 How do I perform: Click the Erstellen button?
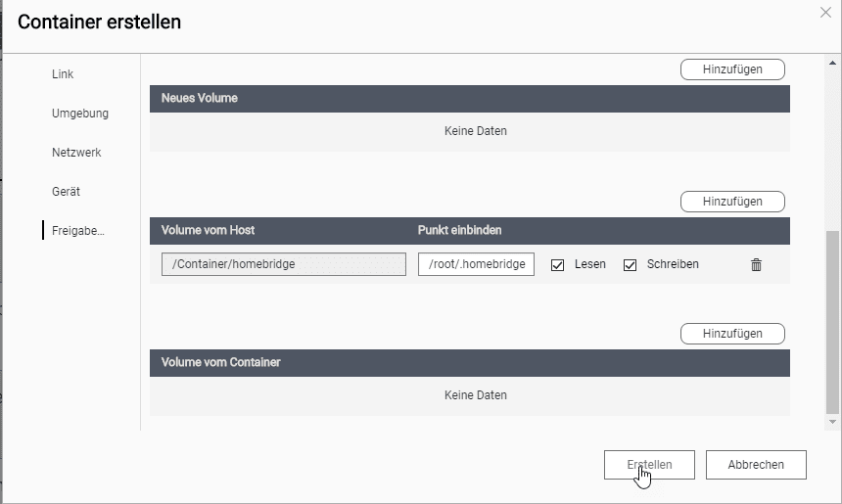point(649,465)
